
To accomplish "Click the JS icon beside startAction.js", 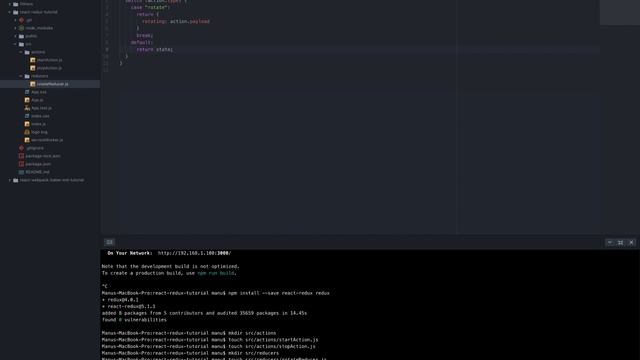I will [x=33, y=60].
